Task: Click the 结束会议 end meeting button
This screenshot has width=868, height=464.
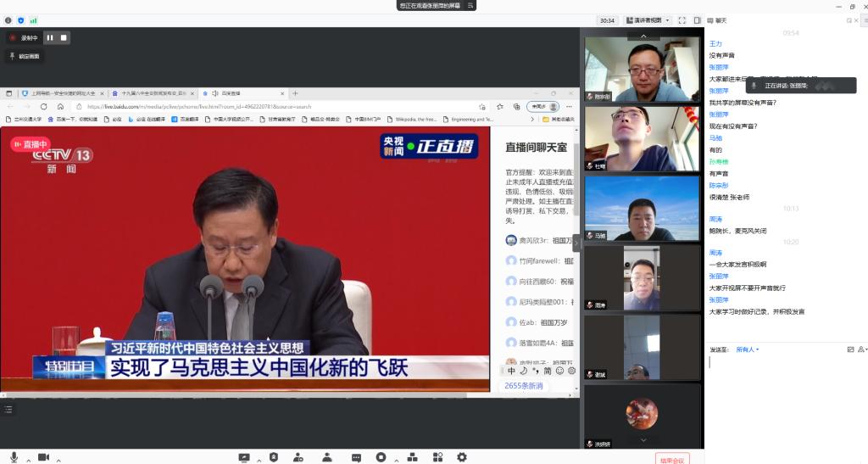Action: click(x=672, y=459)
